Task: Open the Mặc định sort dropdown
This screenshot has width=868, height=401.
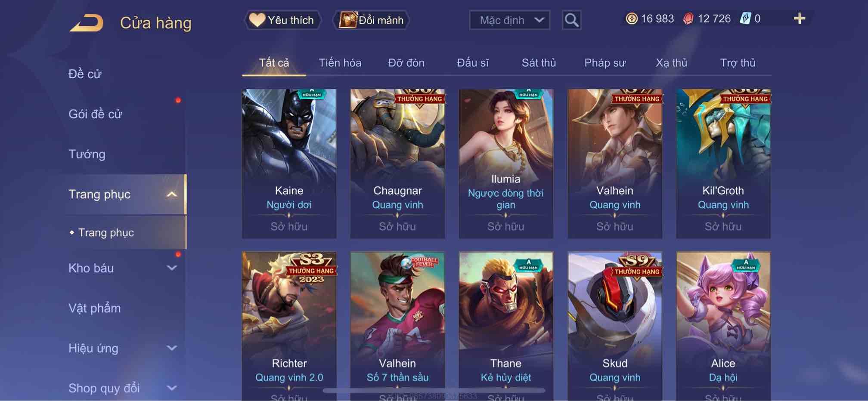Action: 509,20
